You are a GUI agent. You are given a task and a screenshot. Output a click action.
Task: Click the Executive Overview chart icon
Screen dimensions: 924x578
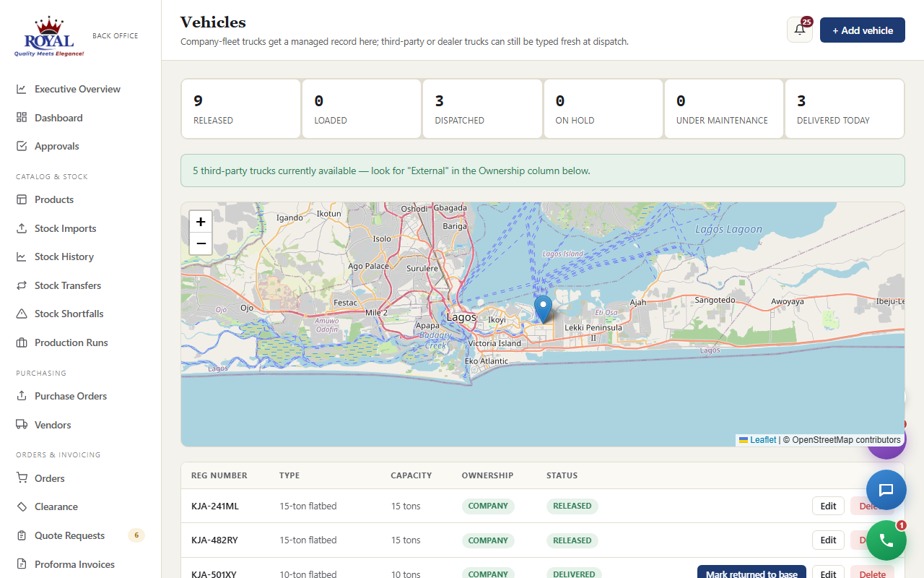coord(22,89)
